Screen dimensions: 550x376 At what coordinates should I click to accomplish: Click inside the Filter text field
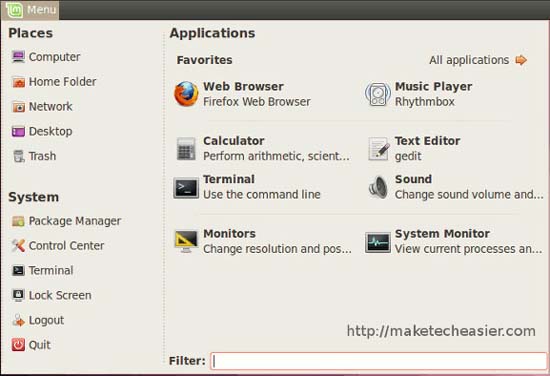[379, 361]
